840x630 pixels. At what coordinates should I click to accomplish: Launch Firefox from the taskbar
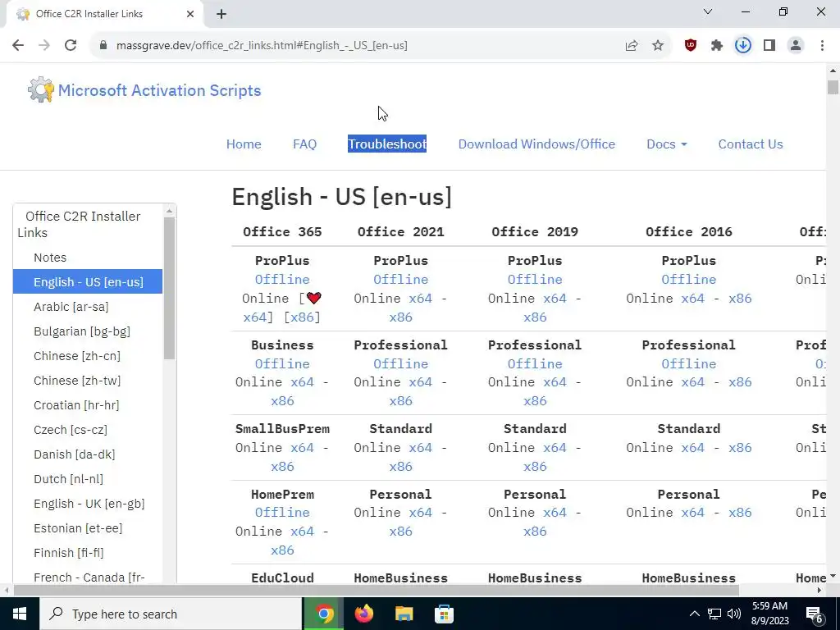coord(363,614)
